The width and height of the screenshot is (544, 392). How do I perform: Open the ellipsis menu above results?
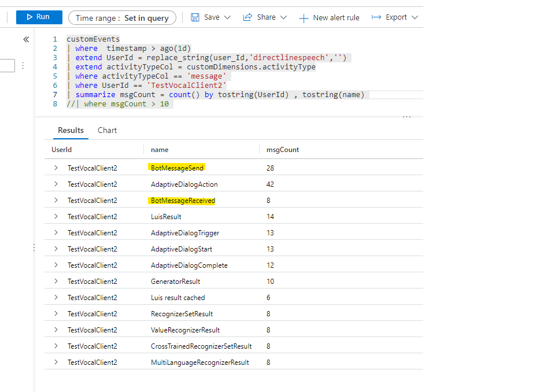(406, 117)
